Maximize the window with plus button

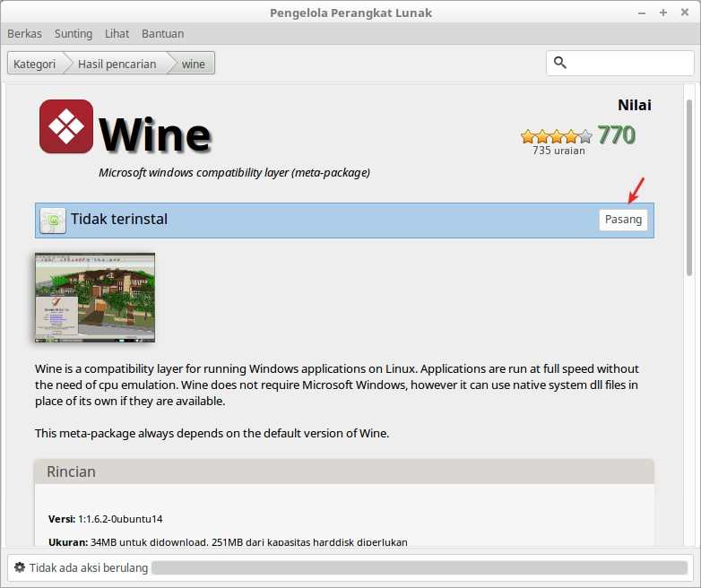pyautogui.click(x=663, y=13)
